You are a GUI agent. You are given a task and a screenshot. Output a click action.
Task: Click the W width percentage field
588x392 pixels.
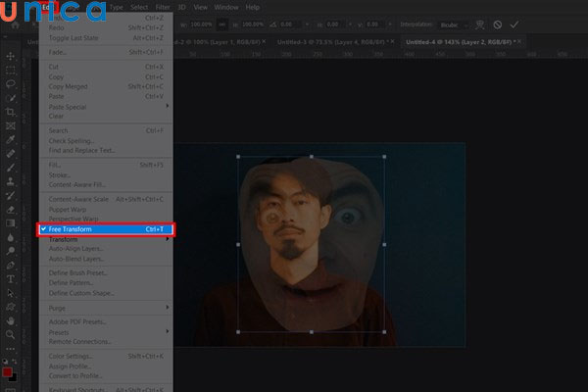(x=201, y=24)
